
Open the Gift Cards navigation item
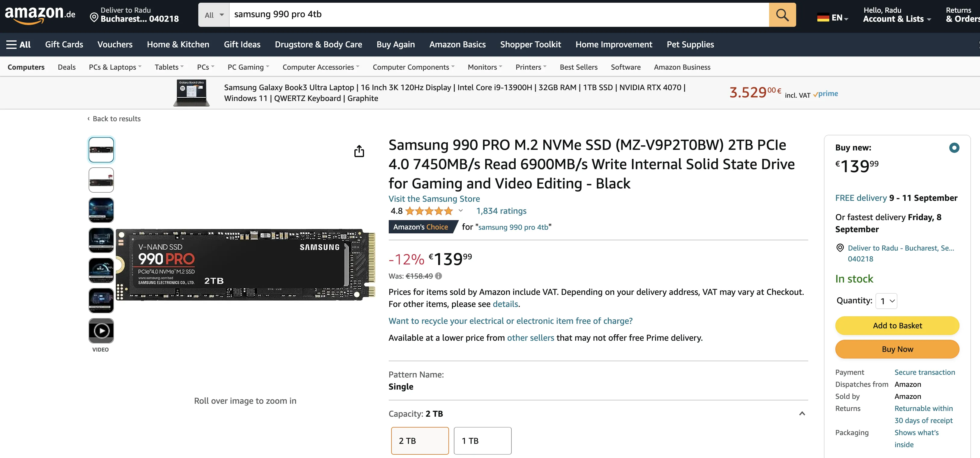pos(64,45)
